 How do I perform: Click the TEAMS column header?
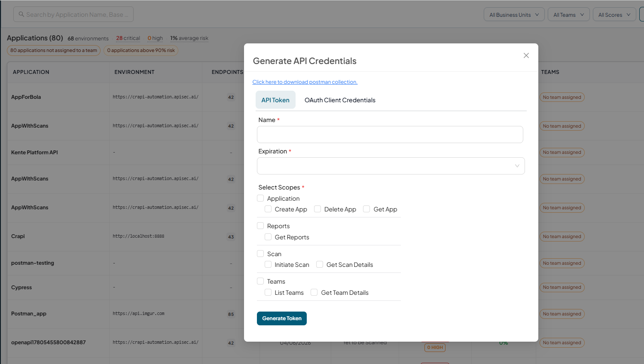550,72
